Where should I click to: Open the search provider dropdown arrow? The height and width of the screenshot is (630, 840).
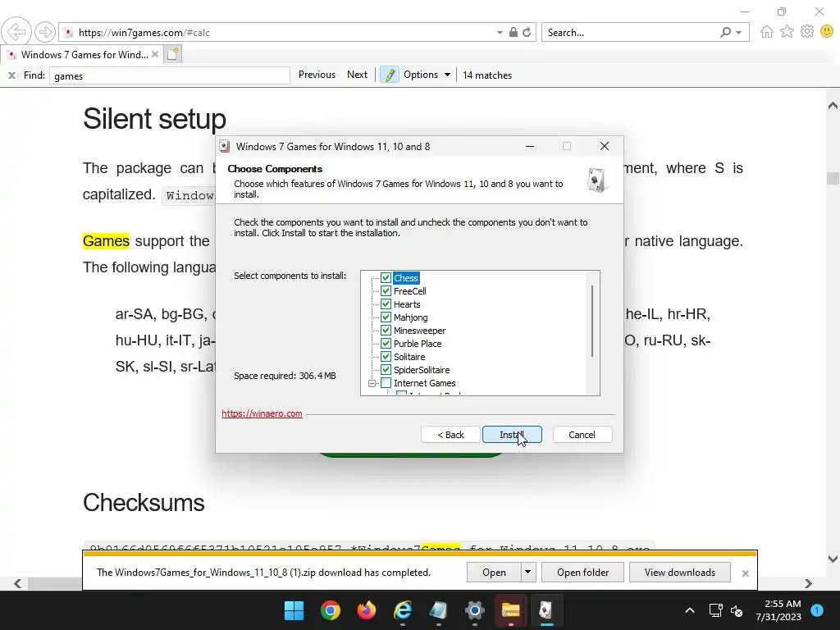(739, 32)
